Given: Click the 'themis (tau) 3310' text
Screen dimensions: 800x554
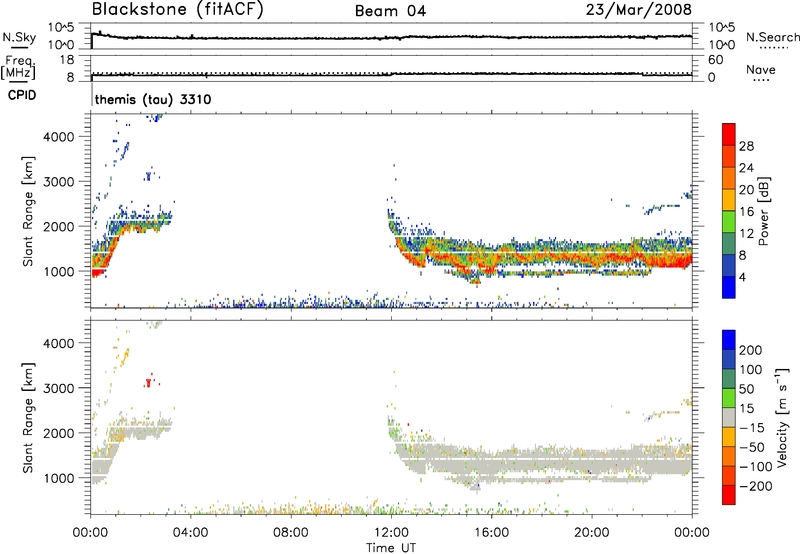Looking at the screenshot, I should pyautogui.click(x=153, y=99).
